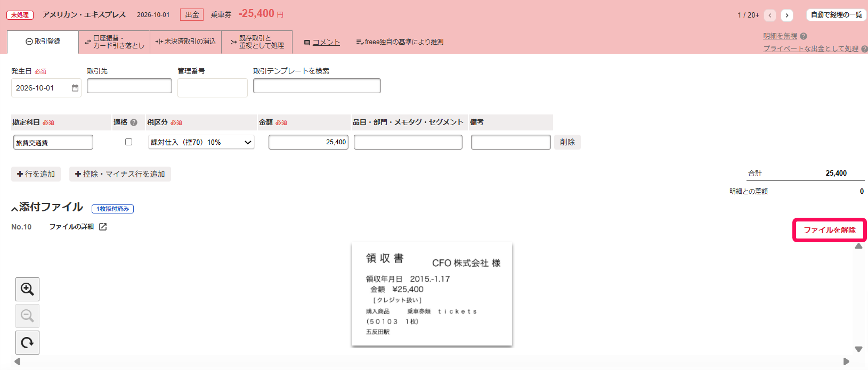
Task: Click the comment speech bubble icon
Action: [307, 43]
